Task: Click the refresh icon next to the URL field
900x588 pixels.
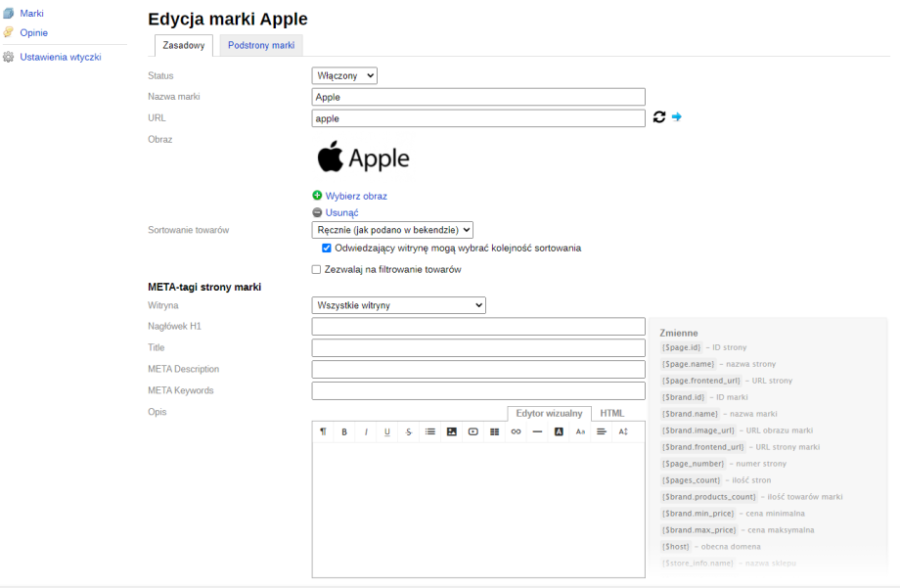Action: click(659, 117)
